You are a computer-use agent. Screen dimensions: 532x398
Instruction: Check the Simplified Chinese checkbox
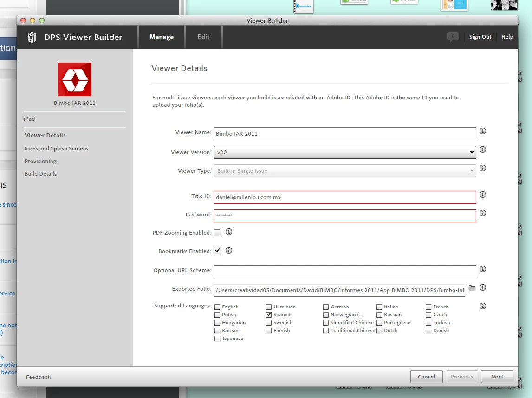[326, 323]
